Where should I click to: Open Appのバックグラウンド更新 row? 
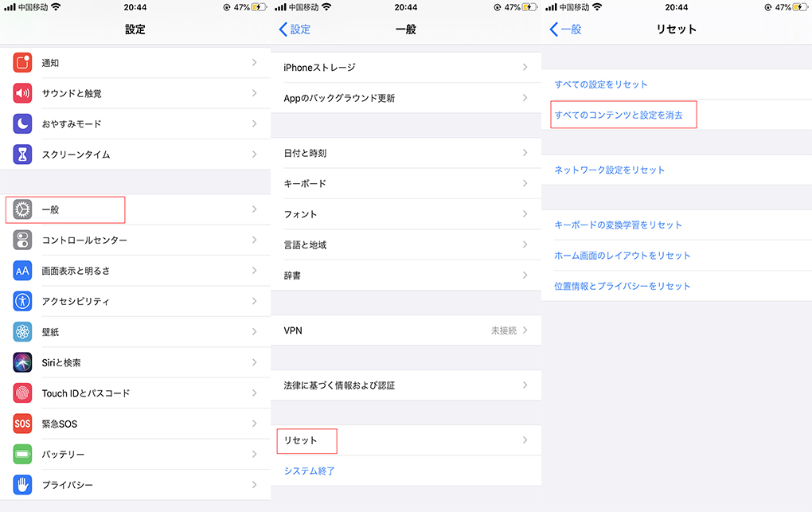[406, 98]
